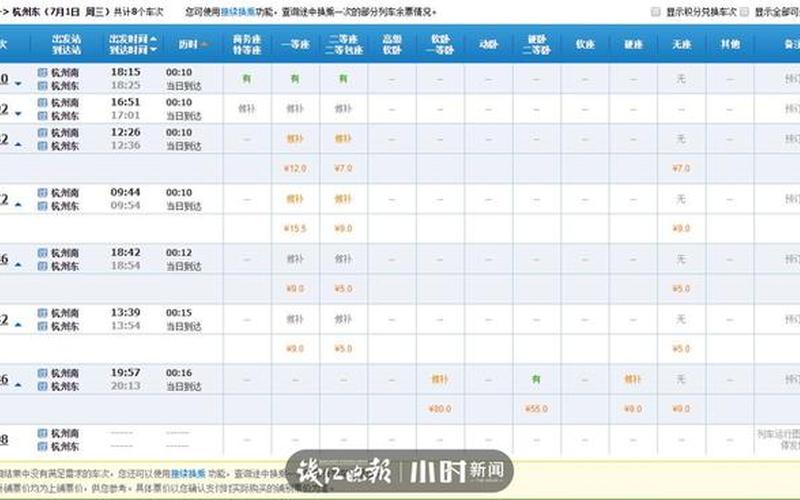Collapse price details for 19:57 train
This screenshot has width=800, height=500.
pyautogui.click(x=18, y=385)
